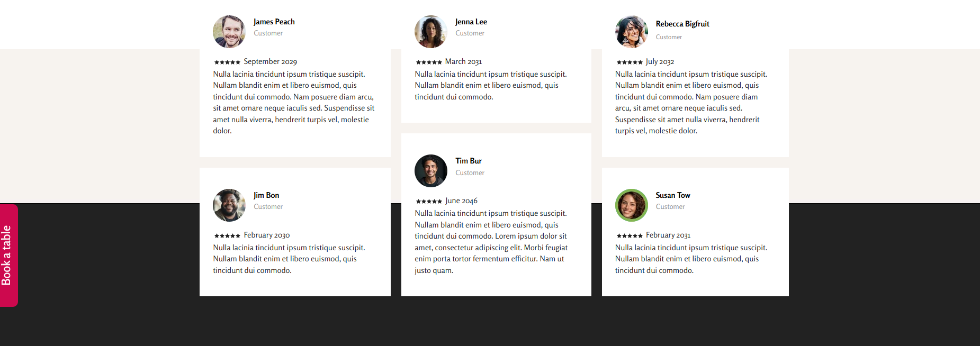Image resolution: width=980 pixels, height=346 pixels.
Task: Click the Jim Bon name heading
Action: (x=266, y=195)
